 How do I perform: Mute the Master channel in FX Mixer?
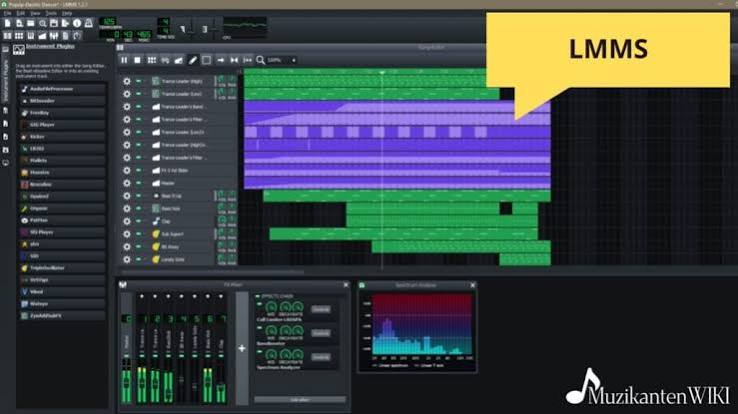click(126, 356)
